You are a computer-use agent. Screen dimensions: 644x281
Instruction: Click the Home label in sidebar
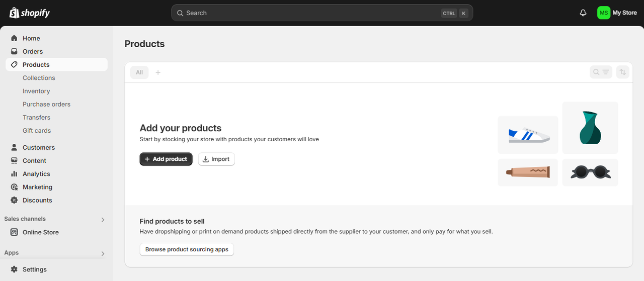pos(31,38)
